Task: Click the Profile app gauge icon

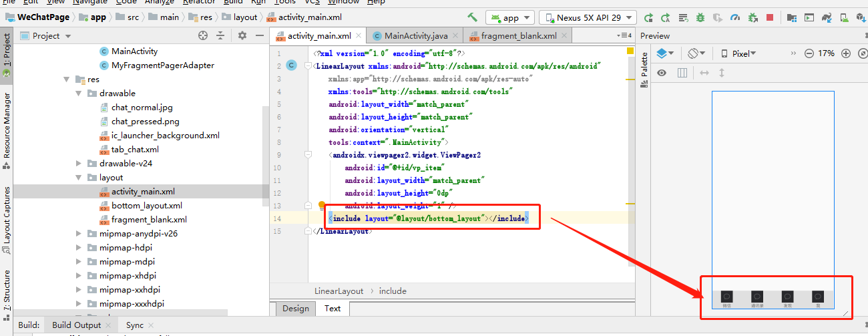Action: point(735,17)
